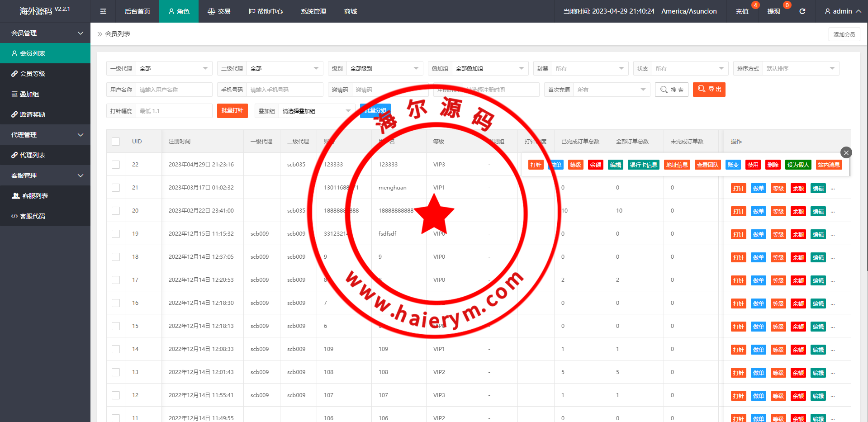Open 邀请奖励 in the sidebar
The width and height of the screenshot is (868, 422).
[33, 114]
